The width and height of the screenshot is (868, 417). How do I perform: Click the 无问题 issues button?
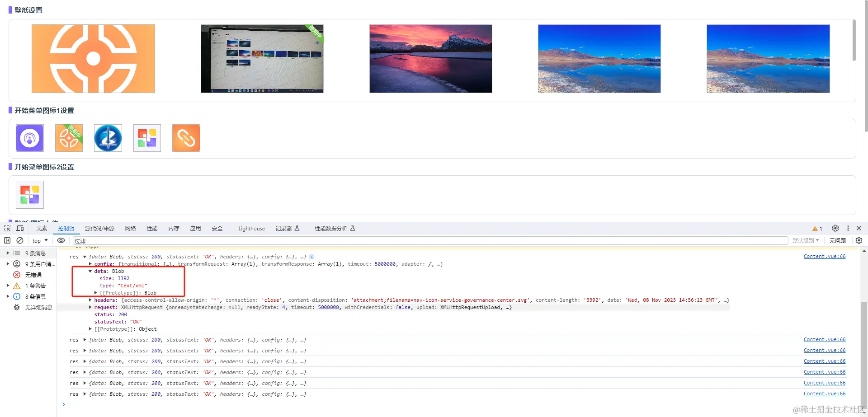click(837, 240)
